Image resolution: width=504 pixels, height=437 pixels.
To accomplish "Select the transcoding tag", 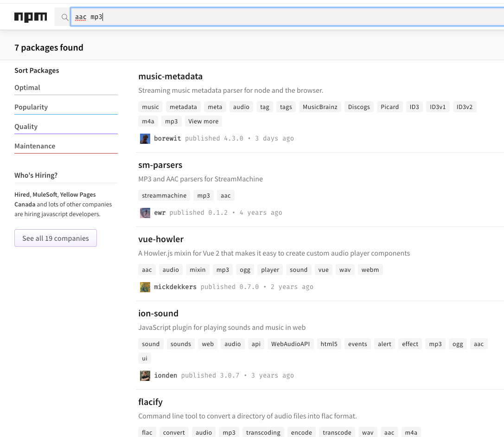I will [263, 432].
